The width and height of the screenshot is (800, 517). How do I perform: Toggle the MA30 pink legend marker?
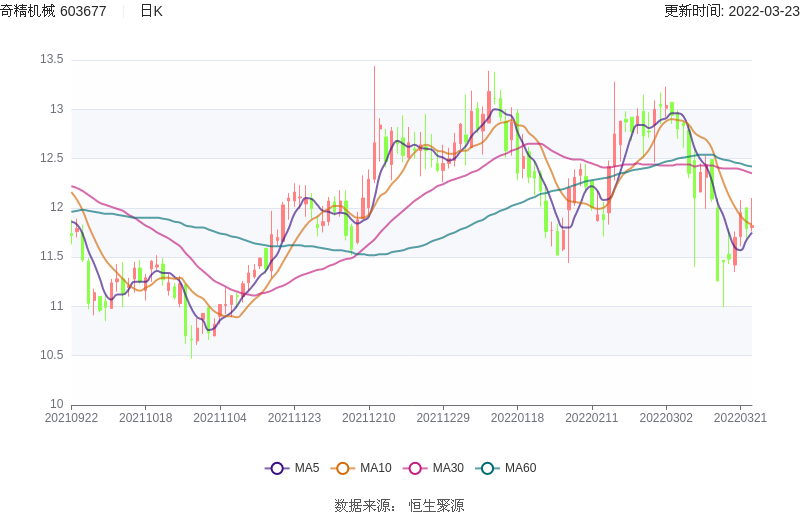415,468
